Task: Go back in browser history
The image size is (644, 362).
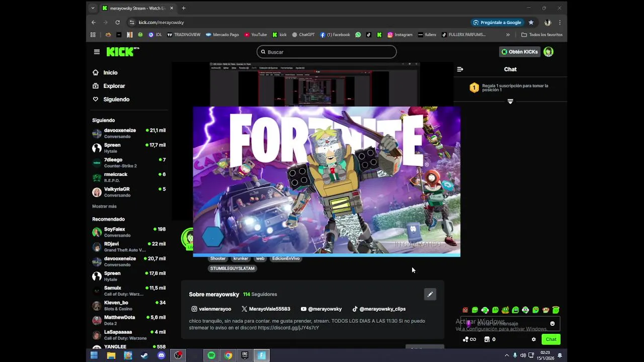Action: pos(94,22)
